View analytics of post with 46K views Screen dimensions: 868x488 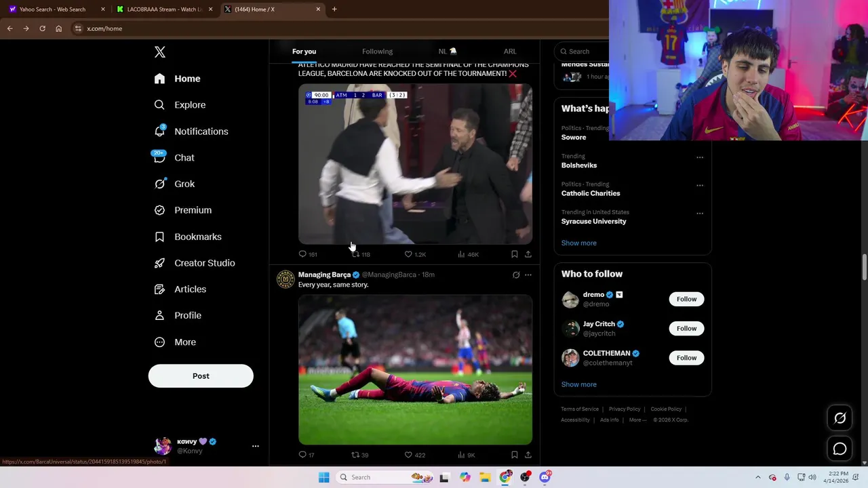pyautogui.click(x=468, y=254)
